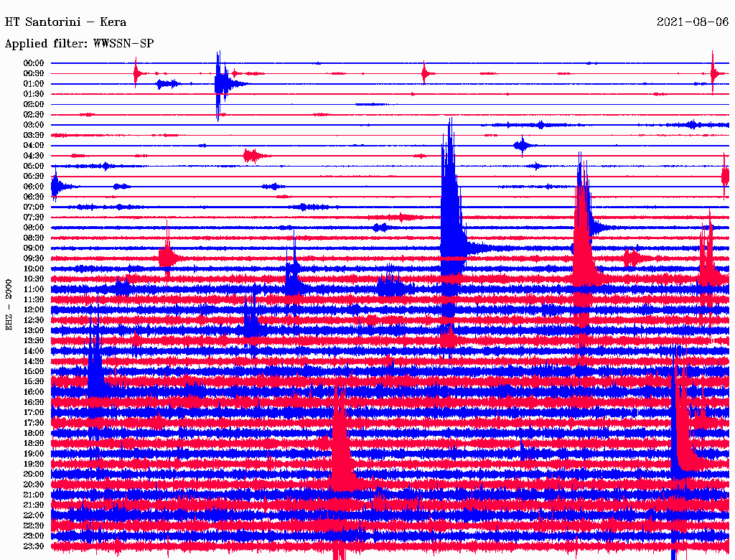
Task: Select the 10:00 time label
Action: (34, 269)
